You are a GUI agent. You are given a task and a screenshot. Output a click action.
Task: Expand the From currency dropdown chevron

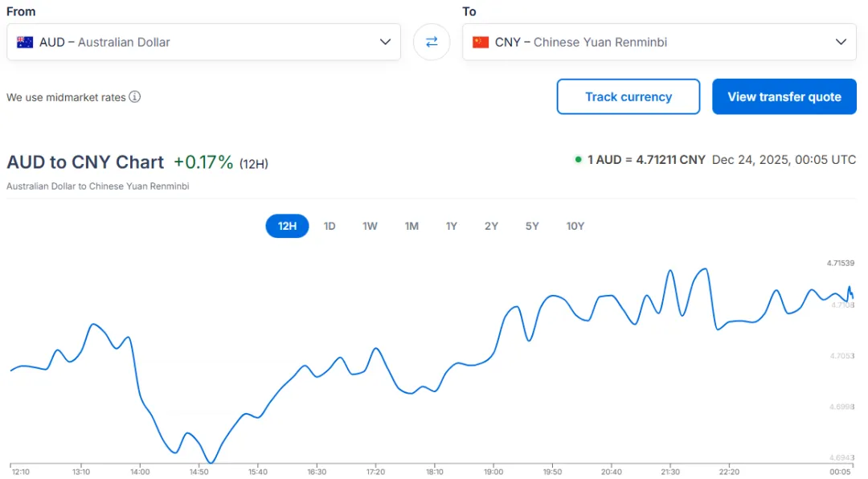coord(386,42)
